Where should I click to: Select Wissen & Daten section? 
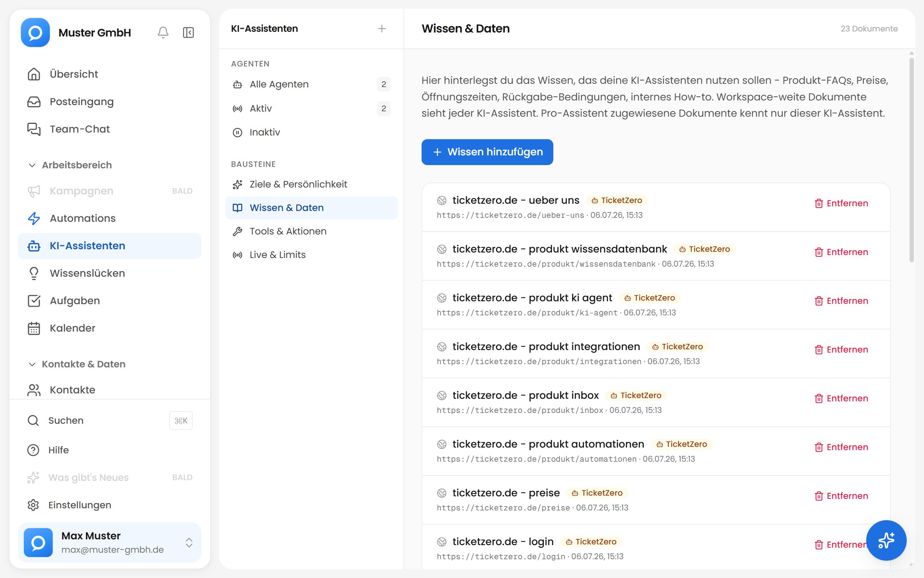311,208
